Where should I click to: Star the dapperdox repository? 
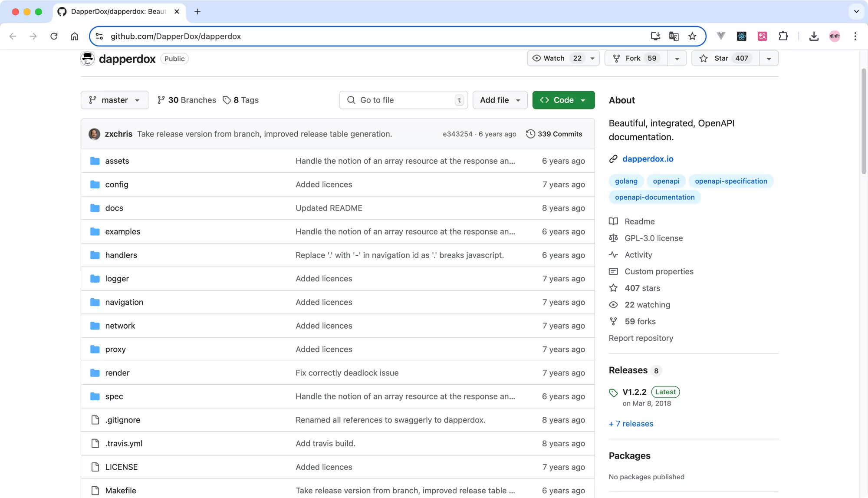click(x=725, y=58)
